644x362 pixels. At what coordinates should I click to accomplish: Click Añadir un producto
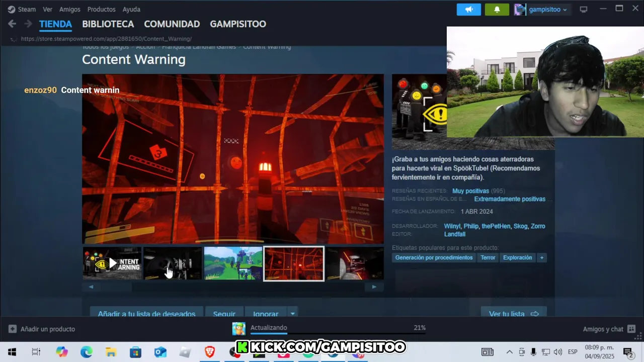pos(42,329)
